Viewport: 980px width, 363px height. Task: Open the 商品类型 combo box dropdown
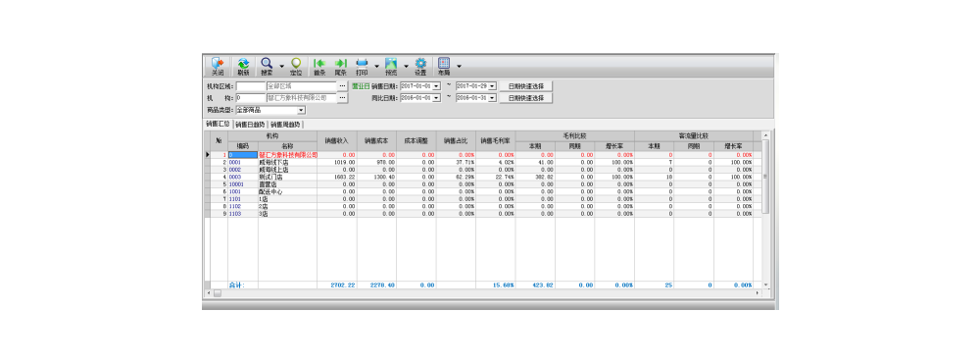point(301,110)
